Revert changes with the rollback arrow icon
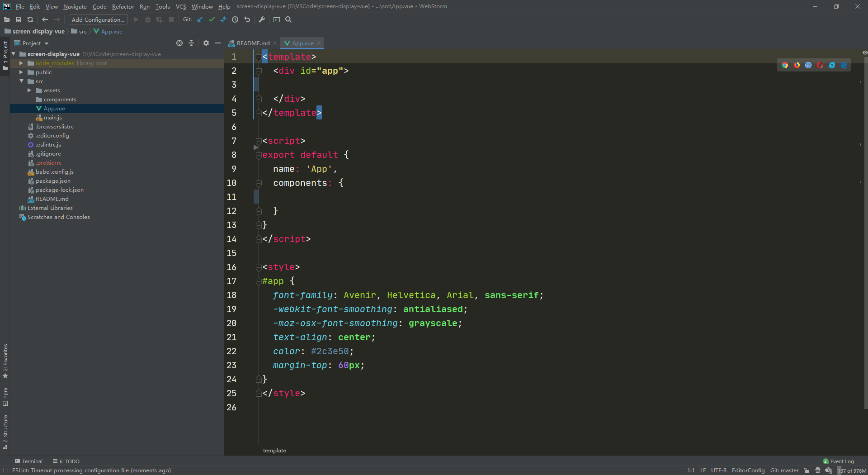Screen dimensions: 868x475 click(247, 19)
